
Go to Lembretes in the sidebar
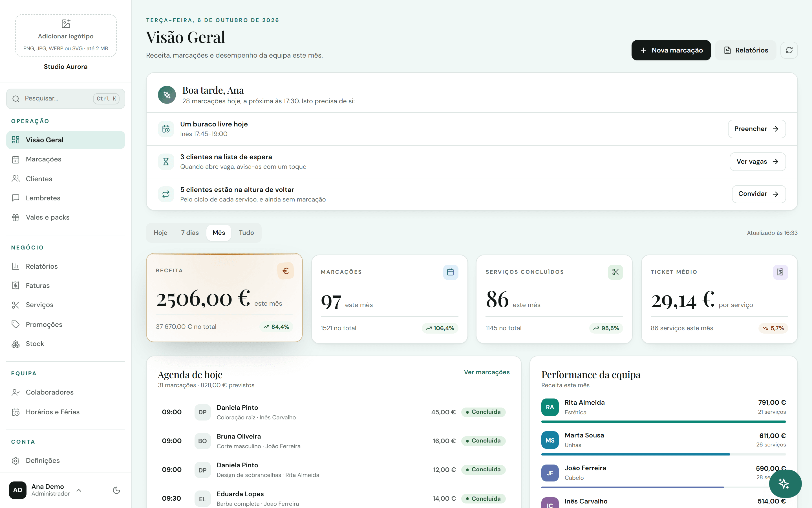point(65,198)
